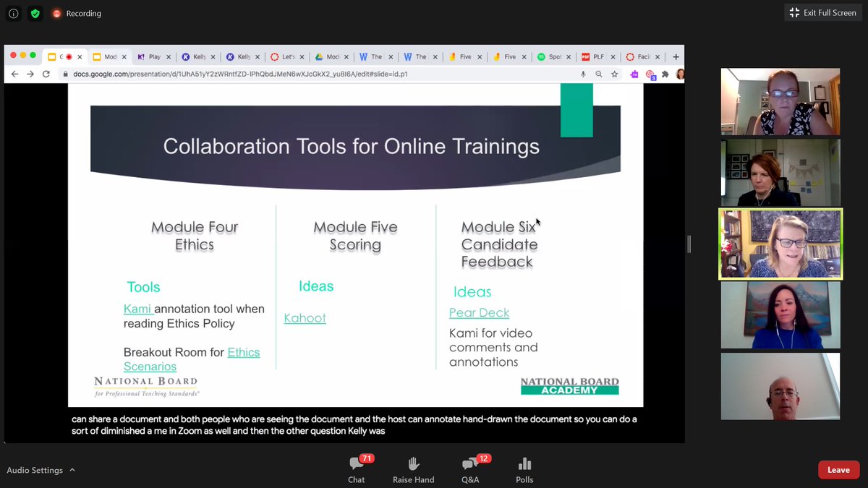Close the Facil tab
Viewport: 868px width, 488px height.
[658, 56]
